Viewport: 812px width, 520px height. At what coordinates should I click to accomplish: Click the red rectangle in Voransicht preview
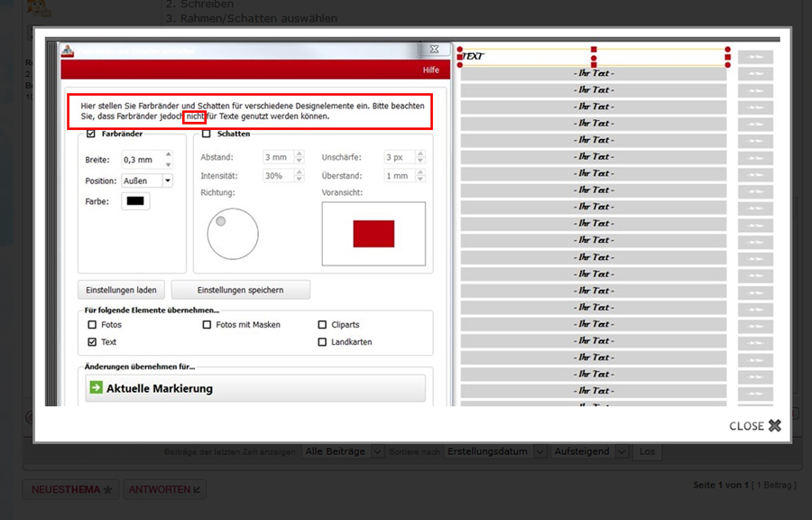coord(374,234)
